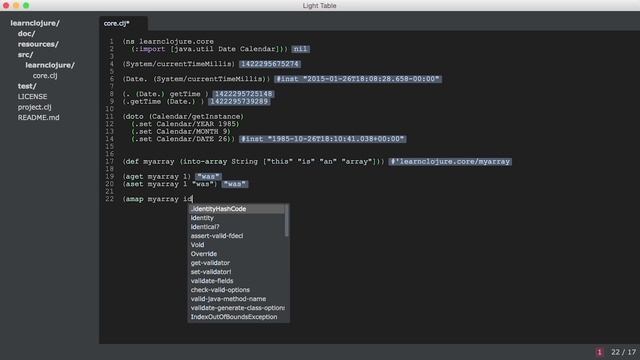Click the #inst 2015-01-26 inline result
Image resolution: width=640 pixels, height=360 pixels.
click(358, 79)
